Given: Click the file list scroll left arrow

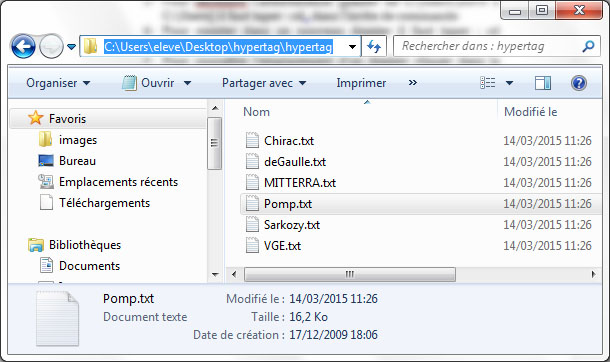Looking at the screenshot, I should pyautogui.click(x=234, y=274).
